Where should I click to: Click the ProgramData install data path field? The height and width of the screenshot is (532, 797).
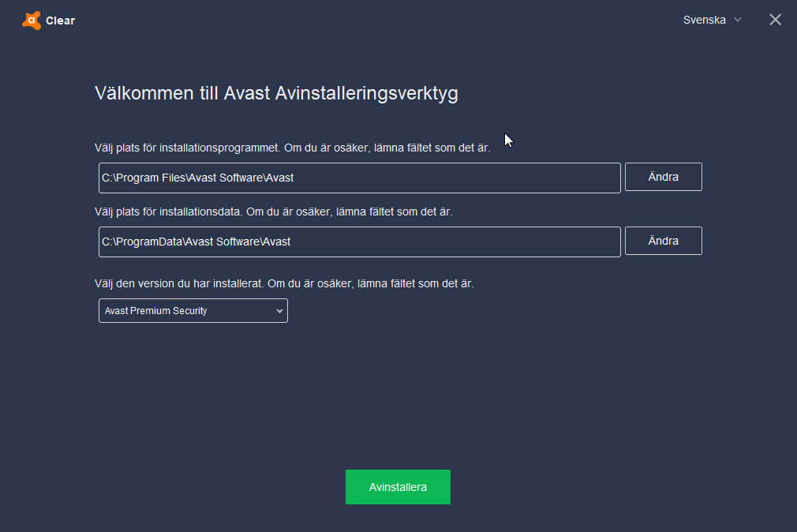click(x=359, y=242)
